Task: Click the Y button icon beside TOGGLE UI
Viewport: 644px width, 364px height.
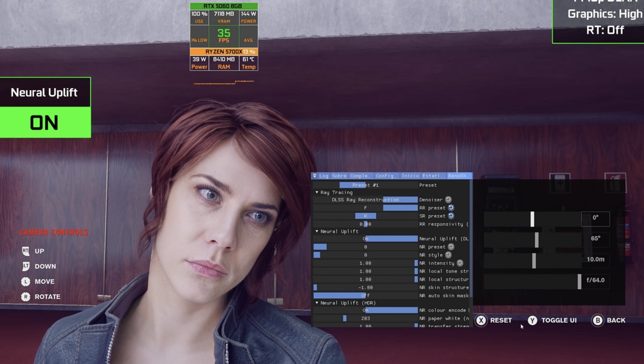Action: point(532,321)
